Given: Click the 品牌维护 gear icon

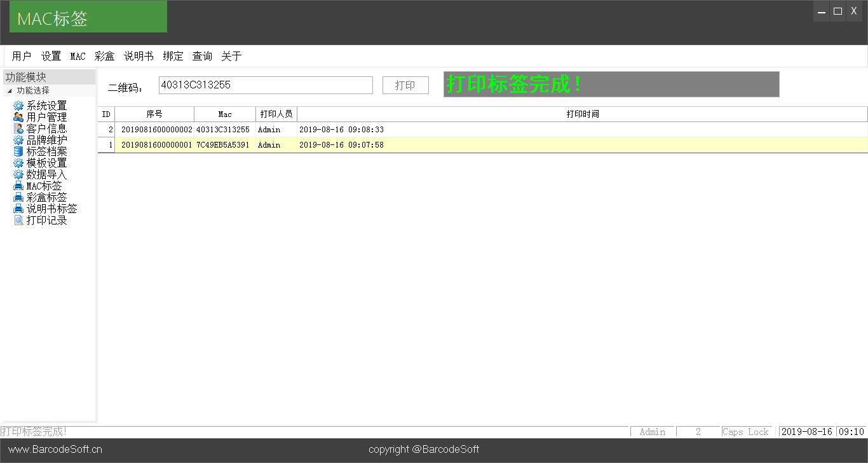Looking at the screenshot, I should pos(18,140).
